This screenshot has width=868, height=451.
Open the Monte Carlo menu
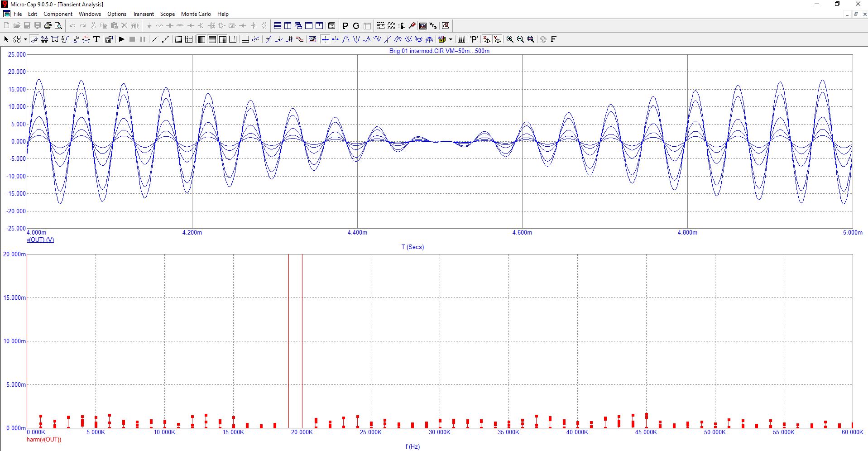196,14
